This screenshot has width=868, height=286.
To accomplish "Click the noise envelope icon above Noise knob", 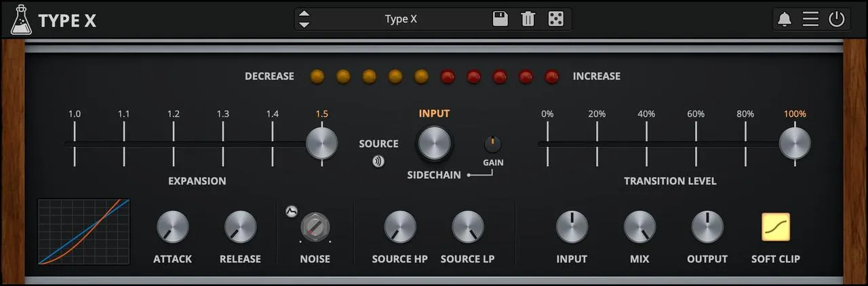I will pos(292,211).
